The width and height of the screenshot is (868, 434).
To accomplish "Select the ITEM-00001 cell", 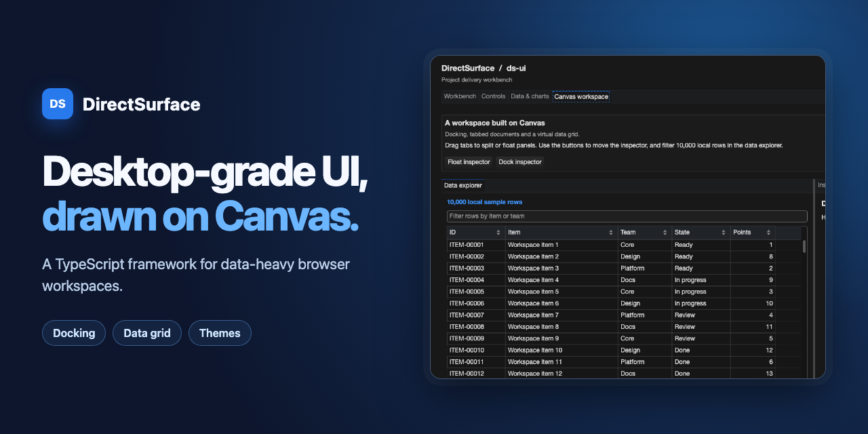I will [476, 245].
